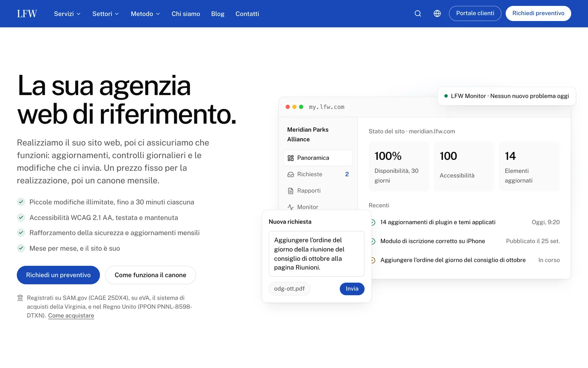Click the government building icon near SAM.gov text
The image size is (588, 368).
tap(20, 298)
